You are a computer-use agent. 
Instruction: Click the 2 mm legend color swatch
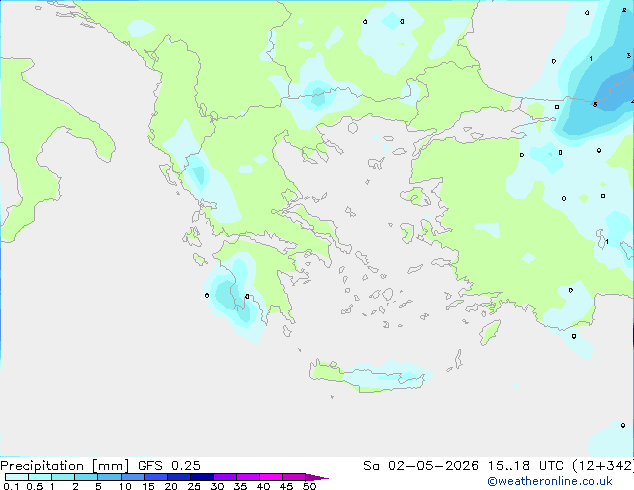[x=86, y=477]
